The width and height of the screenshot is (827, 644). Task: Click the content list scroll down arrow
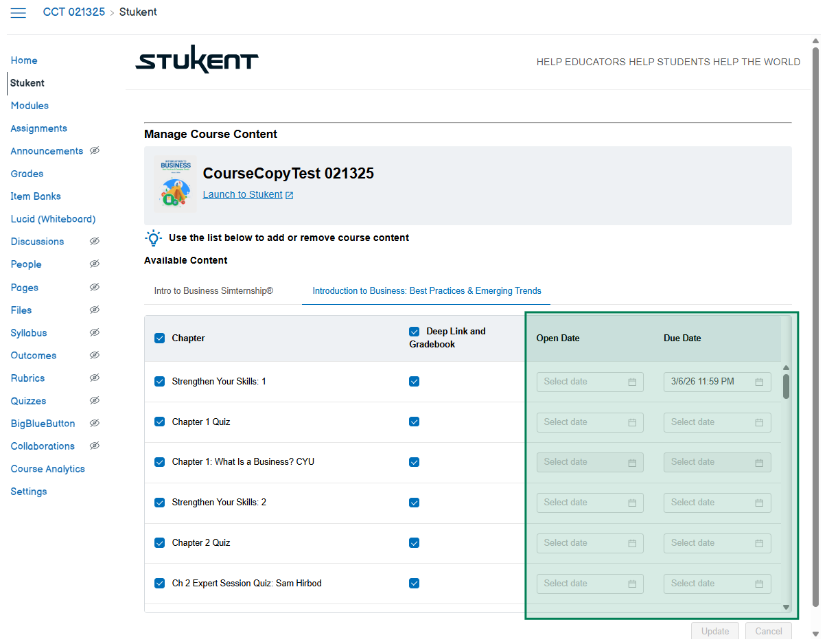tap(787, 607)
